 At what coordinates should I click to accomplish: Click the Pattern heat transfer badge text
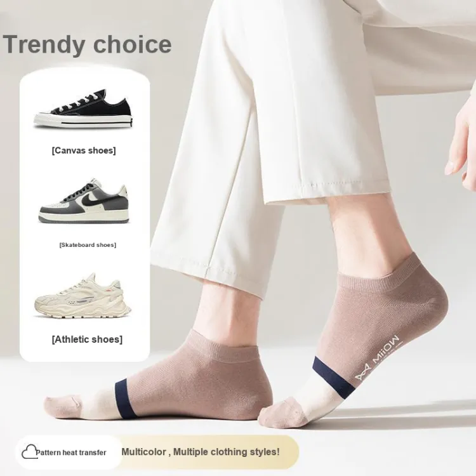point(71,453)
